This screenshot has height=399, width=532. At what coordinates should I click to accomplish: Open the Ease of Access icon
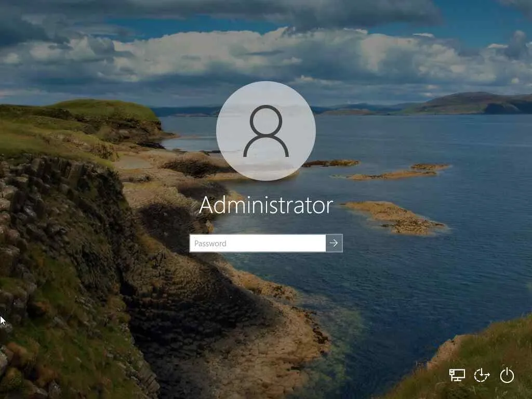[x=482, y=375]
